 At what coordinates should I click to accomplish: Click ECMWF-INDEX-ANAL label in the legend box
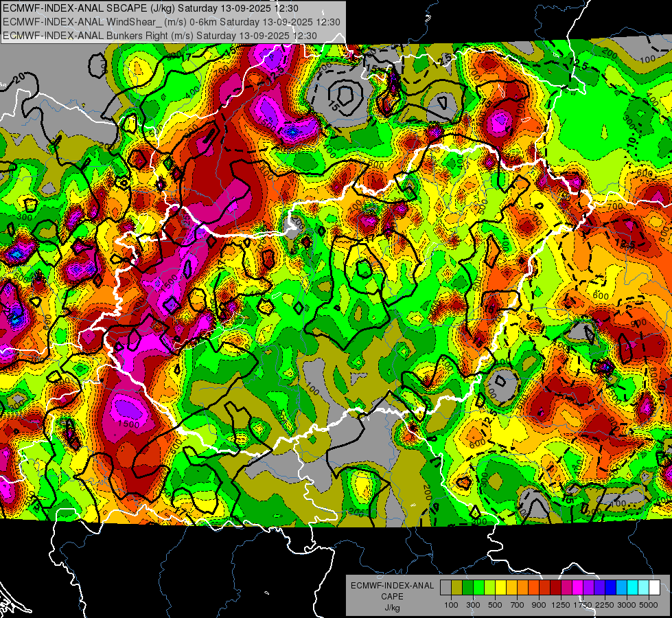click(x=392, y=586)
